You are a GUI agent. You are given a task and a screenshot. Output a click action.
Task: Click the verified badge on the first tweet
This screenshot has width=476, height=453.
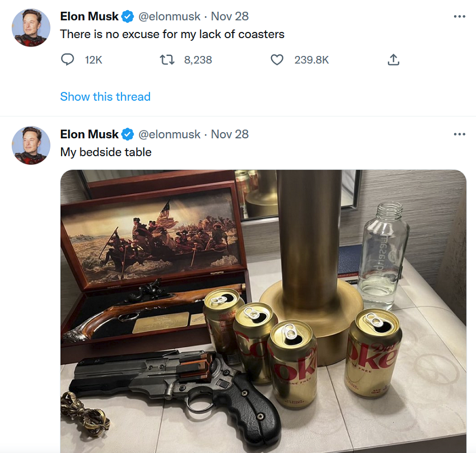128,17
